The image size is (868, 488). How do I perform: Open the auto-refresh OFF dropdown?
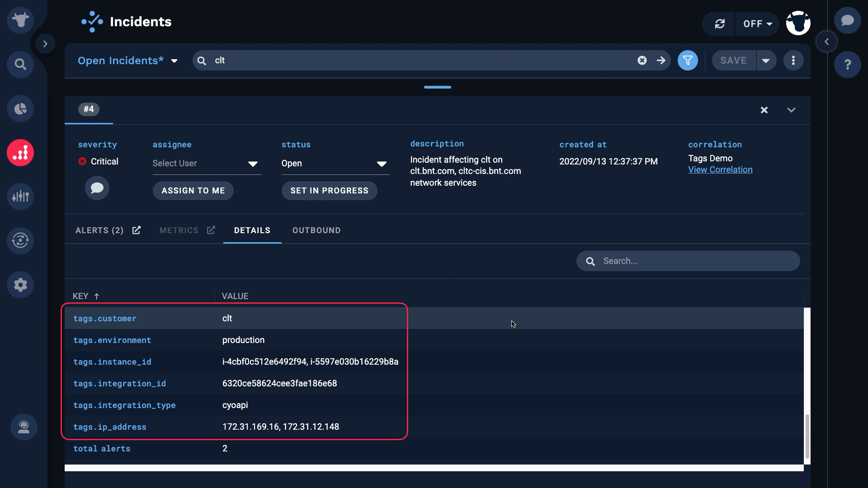tap(757, 24)
